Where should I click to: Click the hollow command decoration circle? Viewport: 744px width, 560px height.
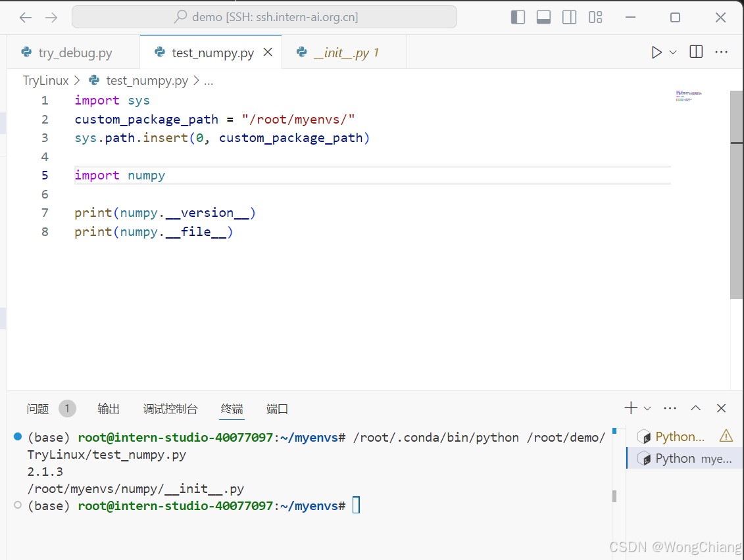(x=18, y=505)
